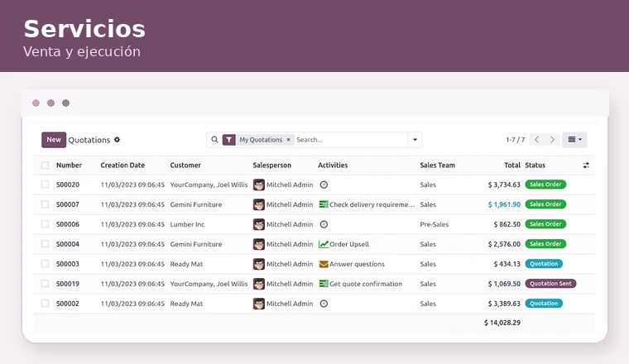Screen dimensions: 629x364
Task: Select the checkbox for S00002
Action: tap(45, 304)
